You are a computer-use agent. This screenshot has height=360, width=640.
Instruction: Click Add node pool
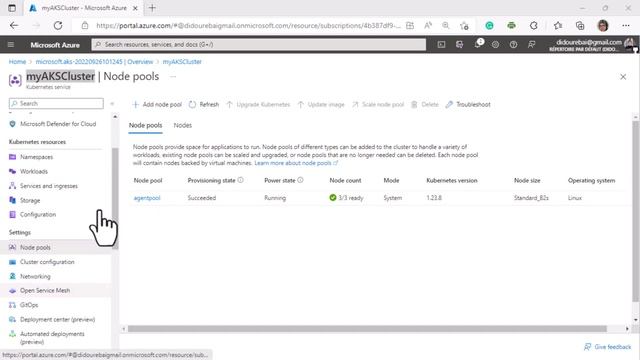tap(157, 104)
